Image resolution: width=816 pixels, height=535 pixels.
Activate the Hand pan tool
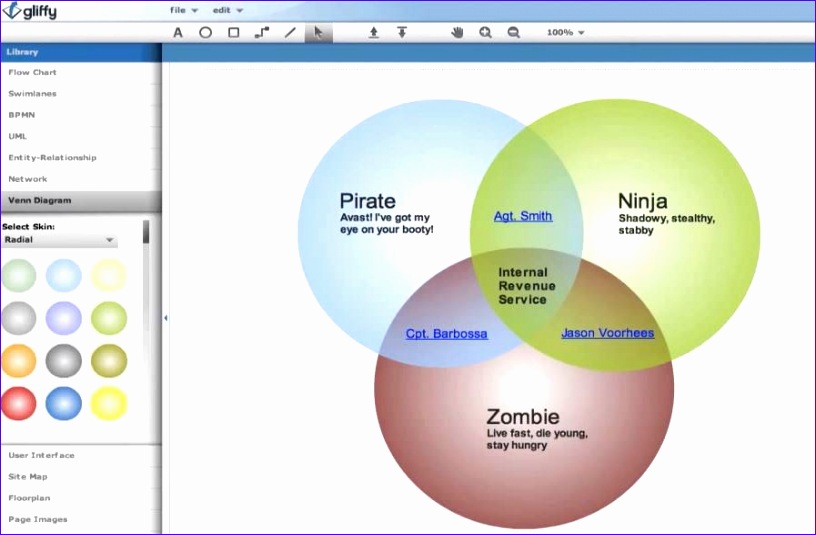(x=457, y=33)
